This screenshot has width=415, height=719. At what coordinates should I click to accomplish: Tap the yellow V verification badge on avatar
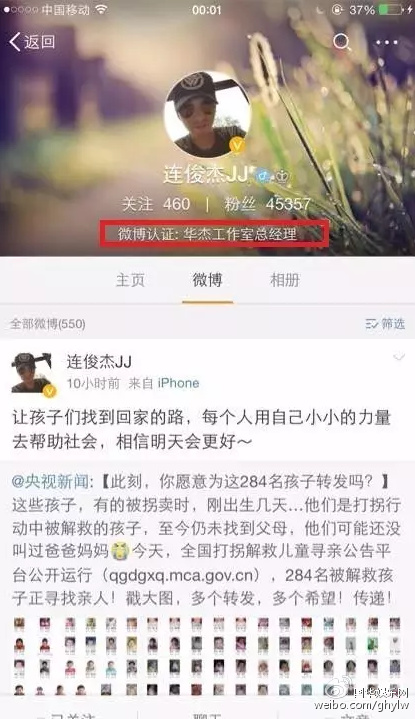pos(237,145)
